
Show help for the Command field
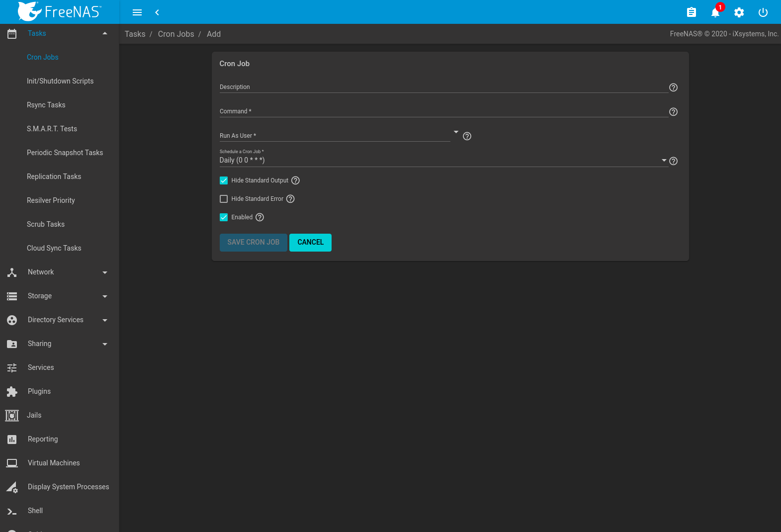pos(673,112)
